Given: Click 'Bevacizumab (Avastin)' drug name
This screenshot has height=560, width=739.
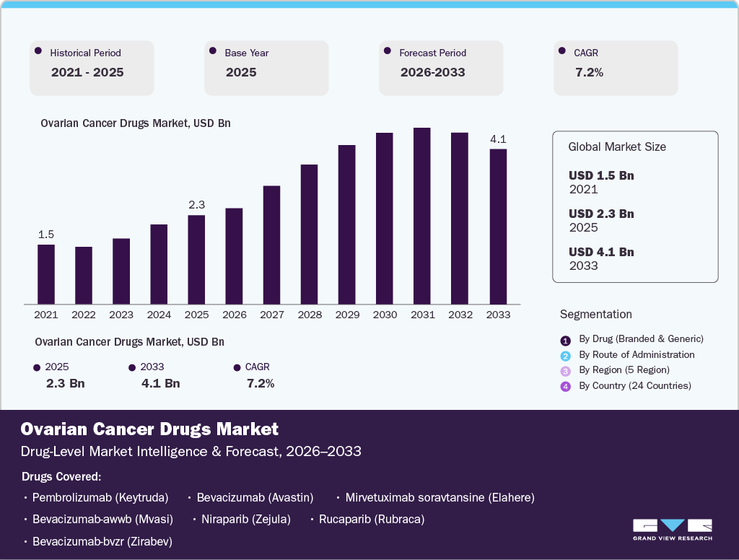Looking at the screenshot, I should click(255, 498).
